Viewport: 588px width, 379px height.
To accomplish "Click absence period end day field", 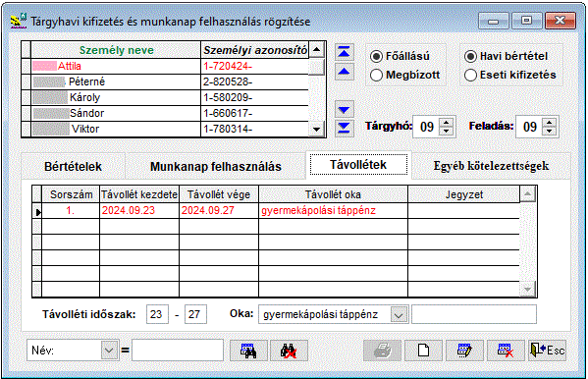I will pos(195,314).
